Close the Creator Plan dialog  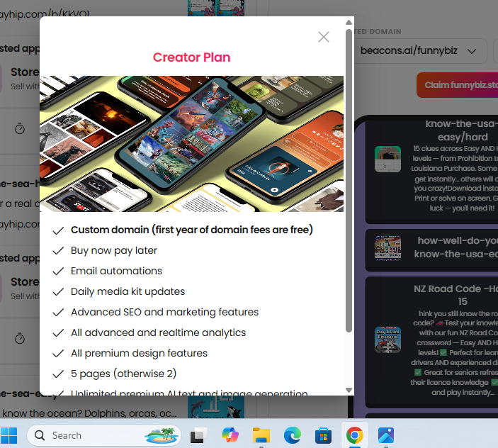[x=324, y=37]
